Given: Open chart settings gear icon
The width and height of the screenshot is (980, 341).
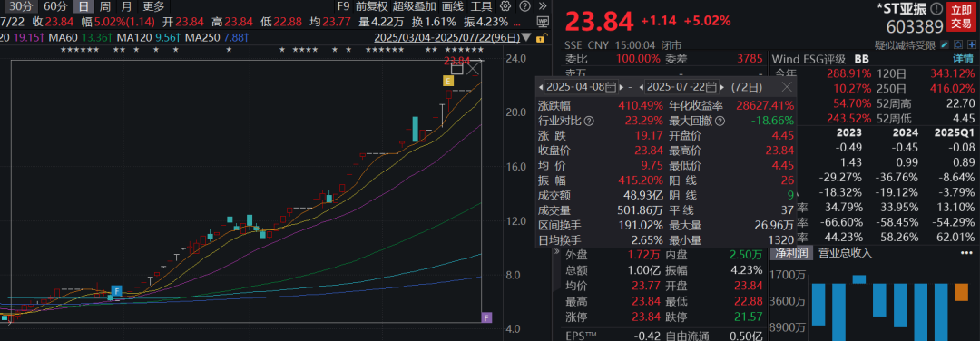Looking at the screenshot, I should 505,6.
